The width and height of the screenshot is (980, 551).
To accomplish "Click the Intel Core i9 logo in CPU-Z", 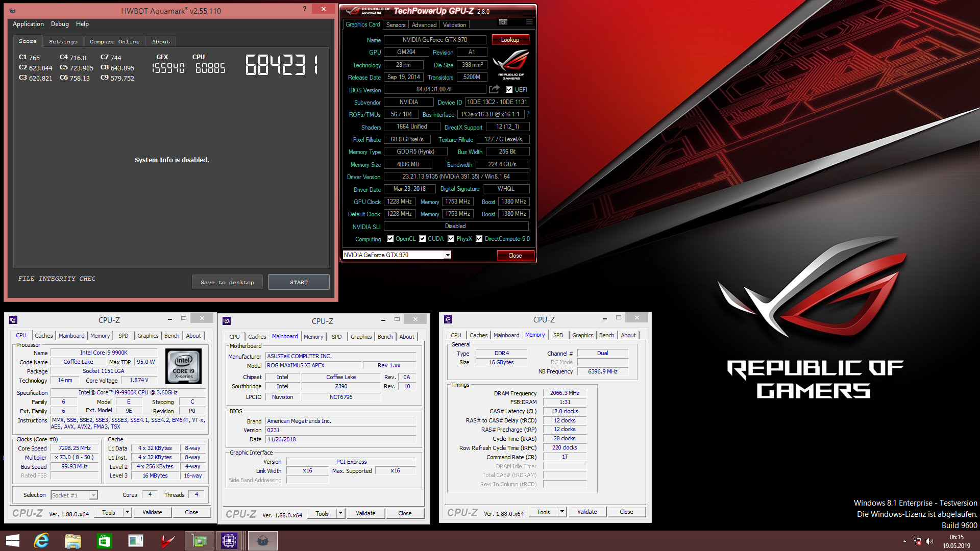I will (184, 366).
